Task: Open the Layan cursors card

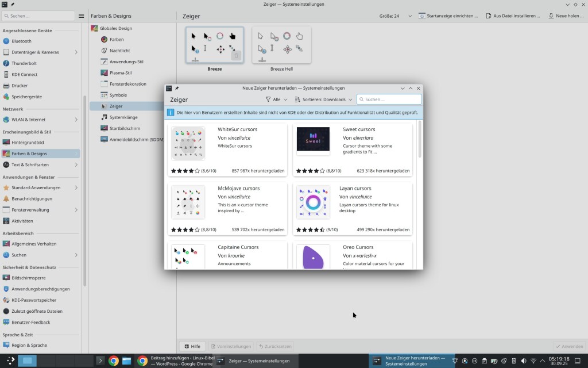Action: (353, 208)
